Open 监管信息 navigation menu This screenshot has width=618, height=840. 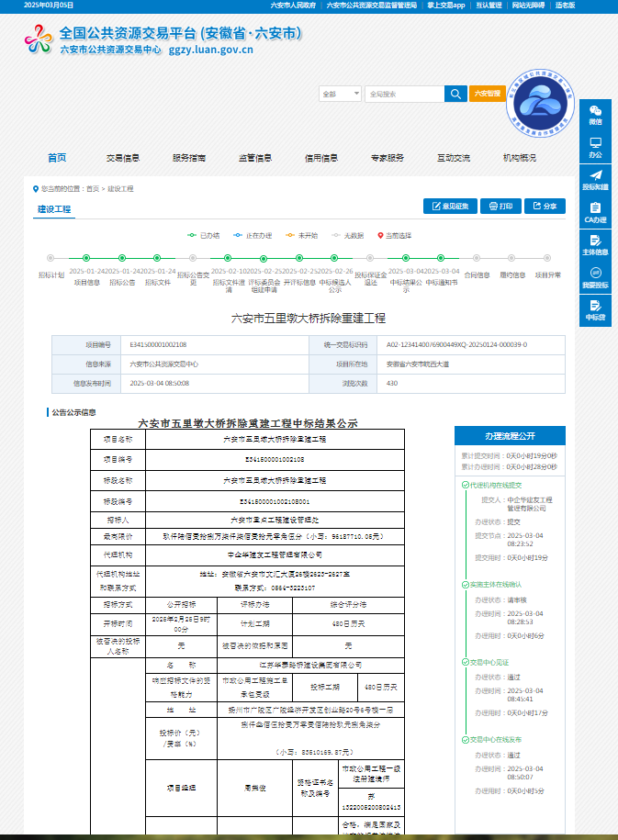pyautogui.click(x=255, y=158)
